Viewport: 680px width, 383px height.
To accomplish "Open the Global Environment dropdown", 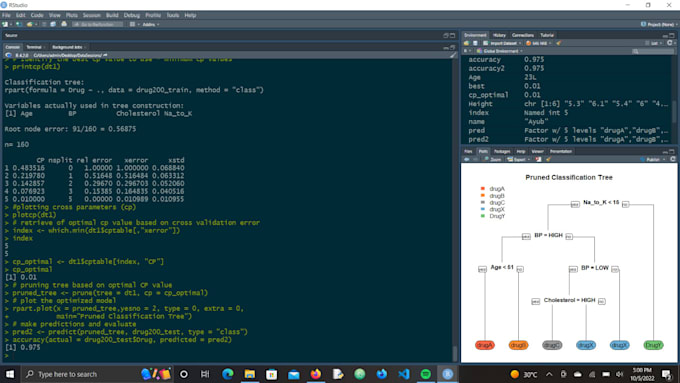I will coord(500,51).
